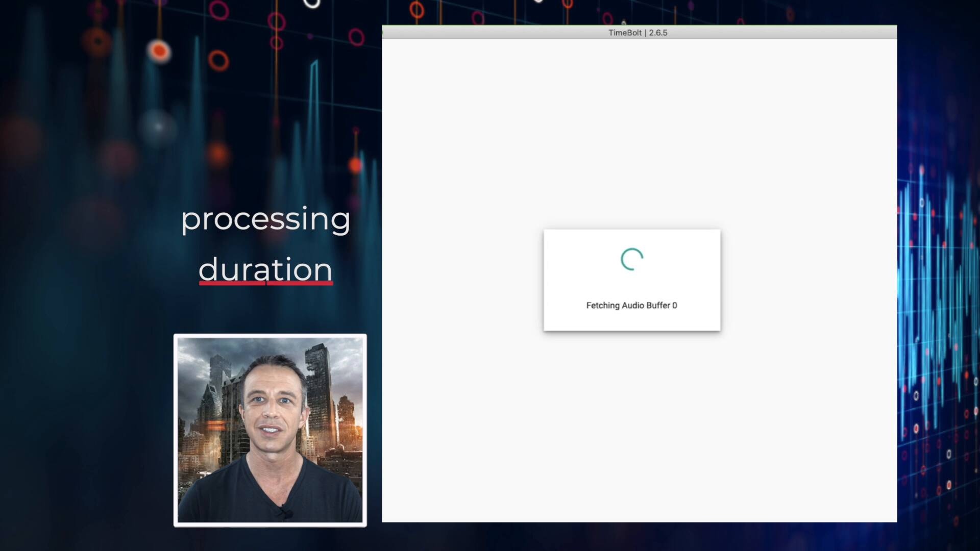This screenshot has width=980, height=551.
Task: Click the word 'processing' in the title
Action: tap(265, 219)
